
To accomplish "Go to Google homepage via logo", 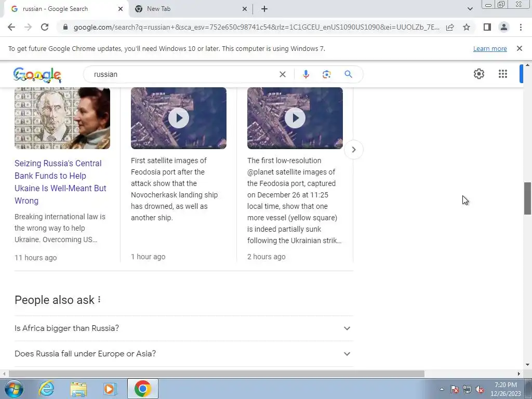I will click(x=37, y=75).
